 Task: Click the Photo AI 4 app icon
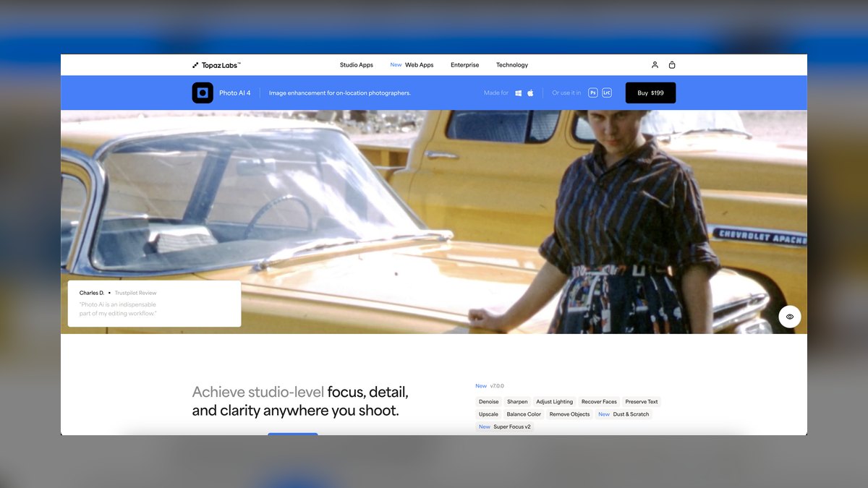[x=203, y=93]
